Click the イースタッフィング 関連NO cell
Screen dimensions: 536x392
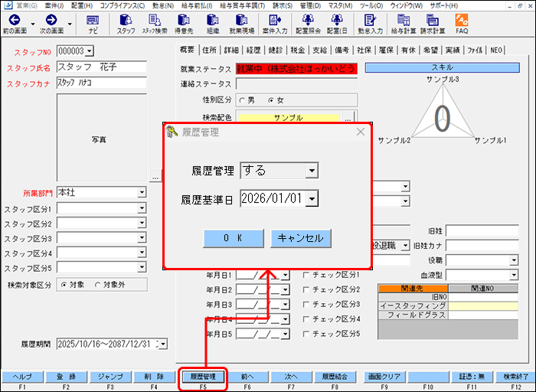(483, 305)
